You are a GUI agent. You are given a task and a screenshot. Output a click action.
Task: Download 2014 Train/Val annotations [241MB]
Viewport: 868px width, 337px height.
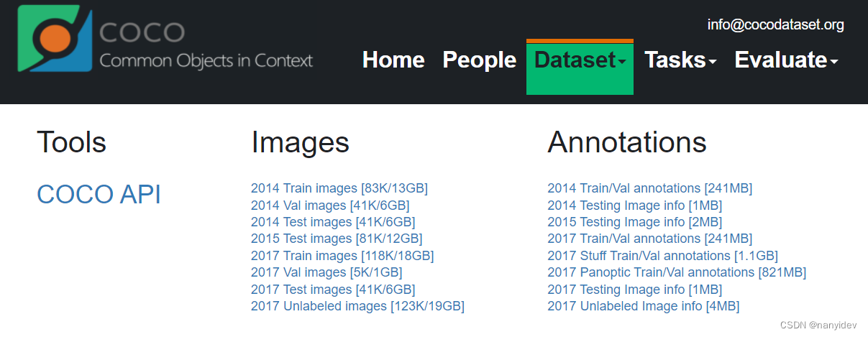tap(649, 188)
